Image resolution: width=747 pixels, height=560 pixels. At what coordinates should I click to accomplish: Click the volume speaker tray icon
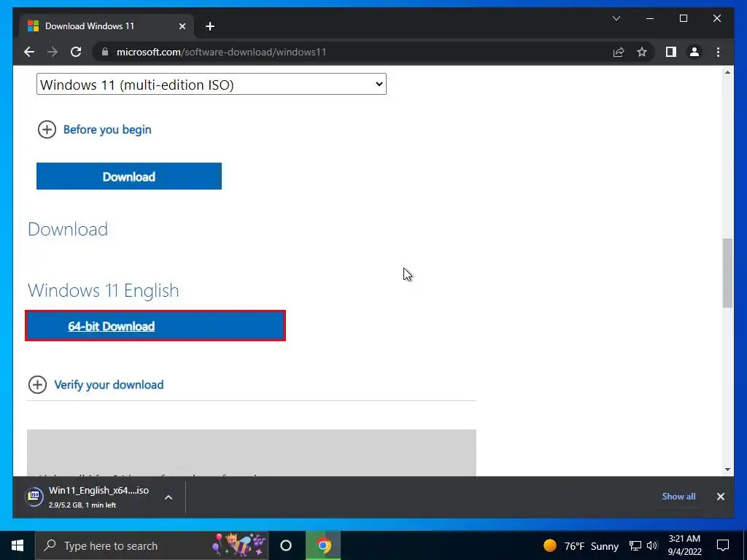tap(652, 545)
